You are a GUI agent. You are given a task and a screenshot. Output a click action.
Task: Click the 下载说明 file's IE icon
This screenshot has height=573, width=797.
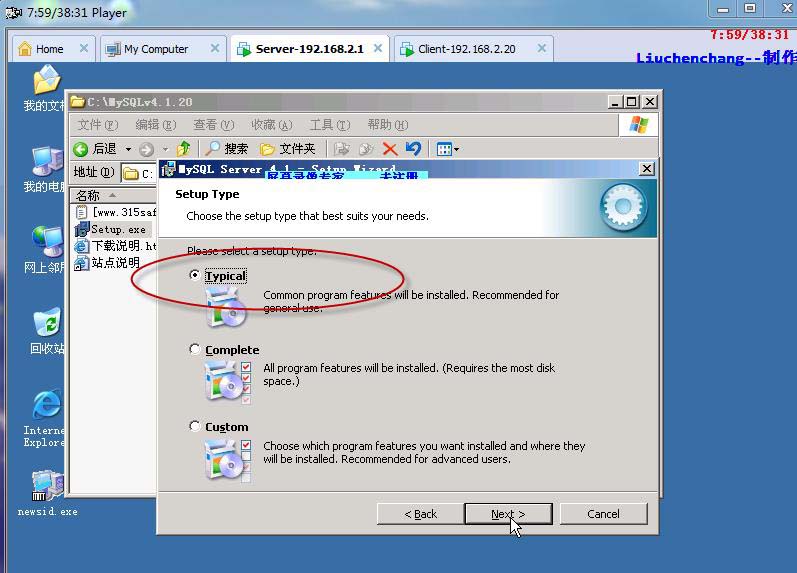[81, 247]
